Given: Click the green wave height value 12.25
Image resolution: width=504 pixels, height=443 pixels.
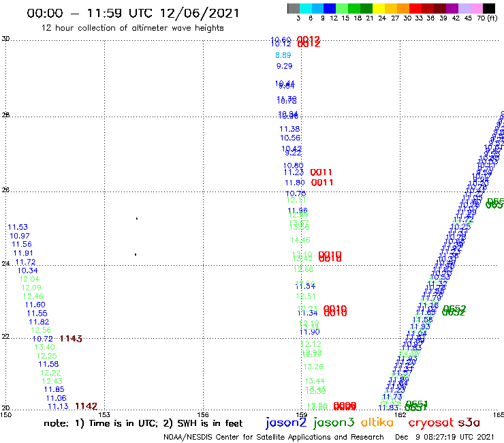Looking at the screenshot, I should pos(46,356).
